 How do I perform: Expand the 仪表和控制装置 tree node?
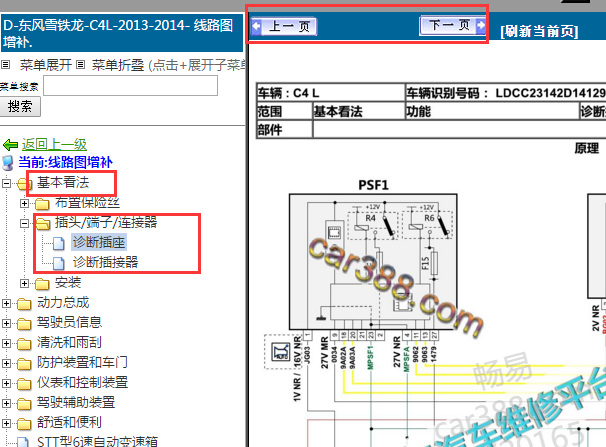[7, 383]
